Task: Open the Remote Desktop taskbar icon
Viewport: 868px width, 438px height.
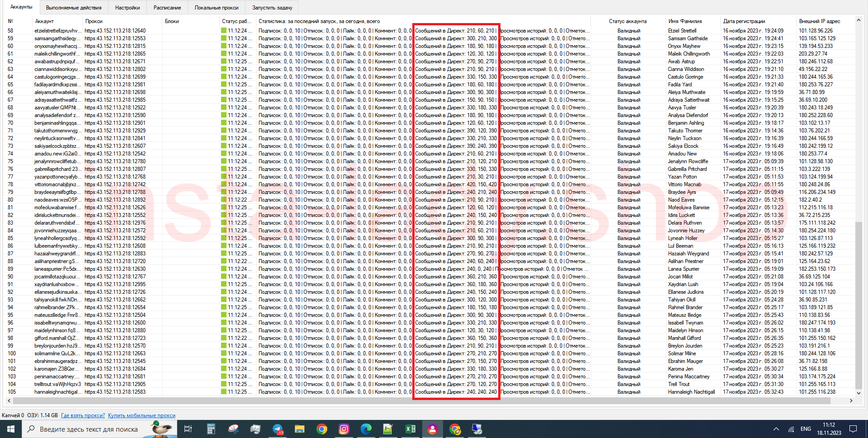Action: [477, 429]
